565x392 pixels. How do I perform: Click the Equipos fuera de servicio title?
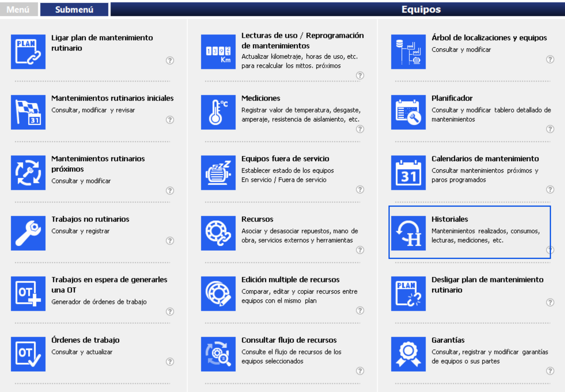coord(285,159)
